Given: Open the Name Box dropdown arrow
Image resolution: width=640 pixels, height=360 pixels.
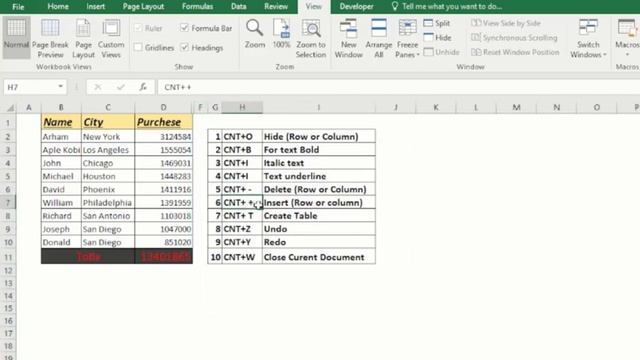Looking at the screenshot, I should (60, 87).
